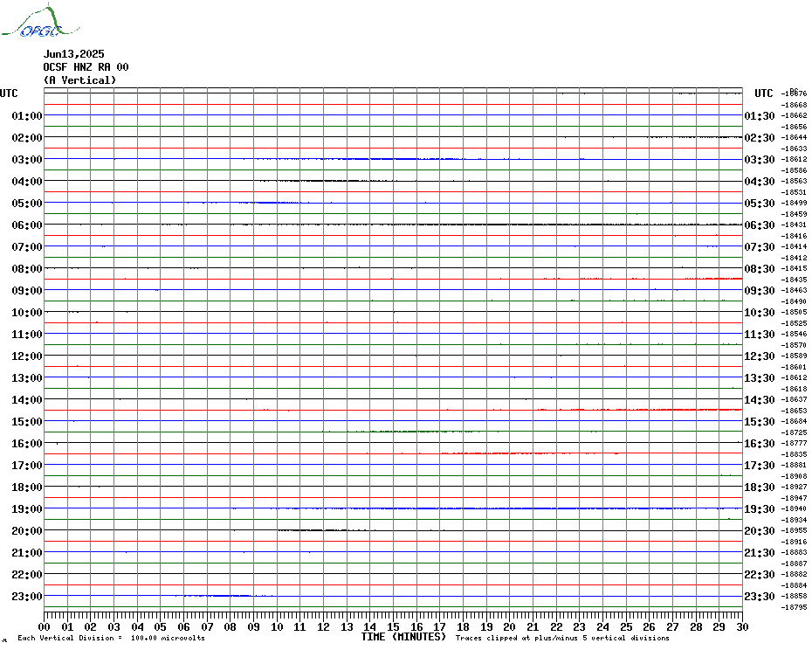Click the 15:00 hour label on left axis

(27, 421)
